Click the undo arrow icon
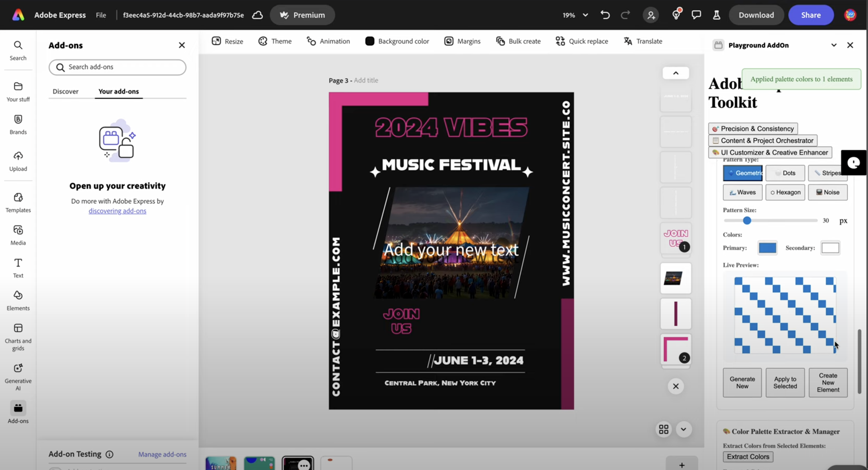 click(x=605, y=15)
